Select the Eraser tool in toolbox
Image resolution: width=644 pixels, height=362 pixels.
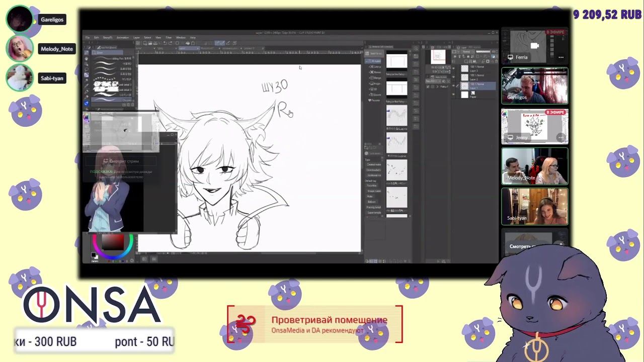click(x=87, y=98)
